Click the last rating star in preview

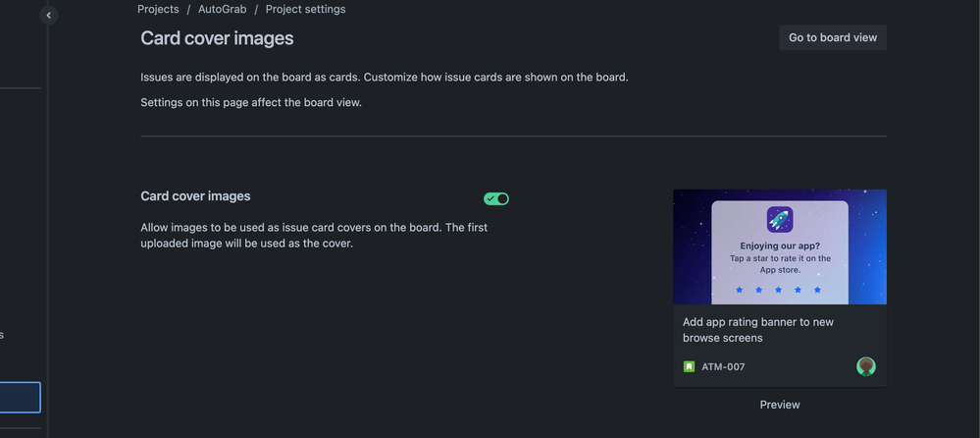[817, 290]
